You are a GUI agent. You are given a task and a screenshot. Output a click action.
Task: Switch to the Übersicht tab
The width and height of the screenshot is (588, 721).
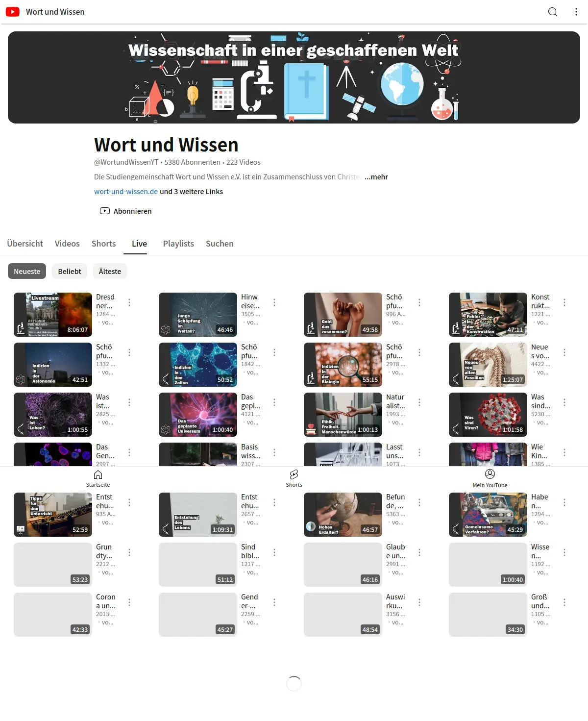click(25, 244)
